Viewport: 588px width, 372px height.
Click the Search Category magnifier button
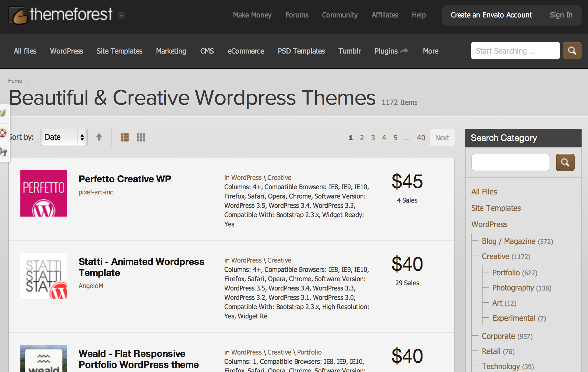[x=565, y=162]
